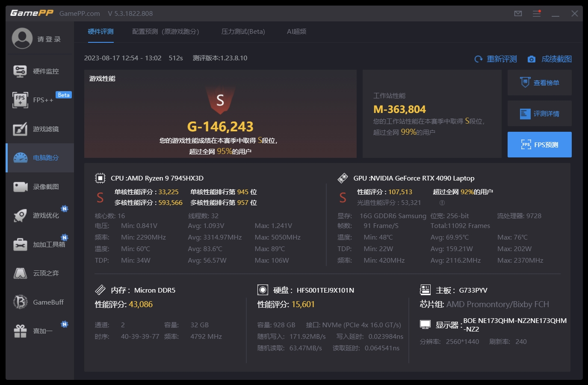
Task: Select the 电脑跑分 benchmark icon
Action: [x=39, y=158]
